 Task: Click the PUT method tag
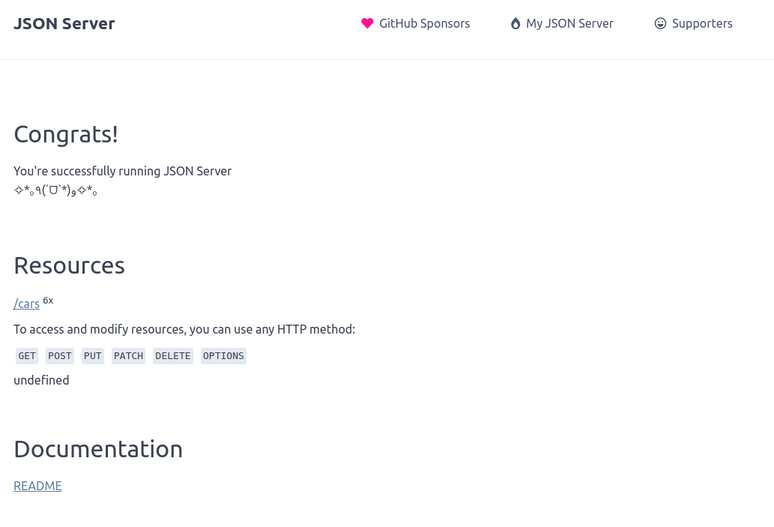92,356
